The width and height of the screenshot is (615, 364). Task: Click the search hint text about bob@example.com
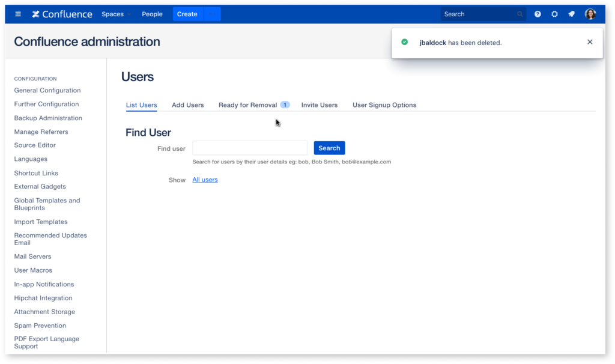(x=291, y=162)
